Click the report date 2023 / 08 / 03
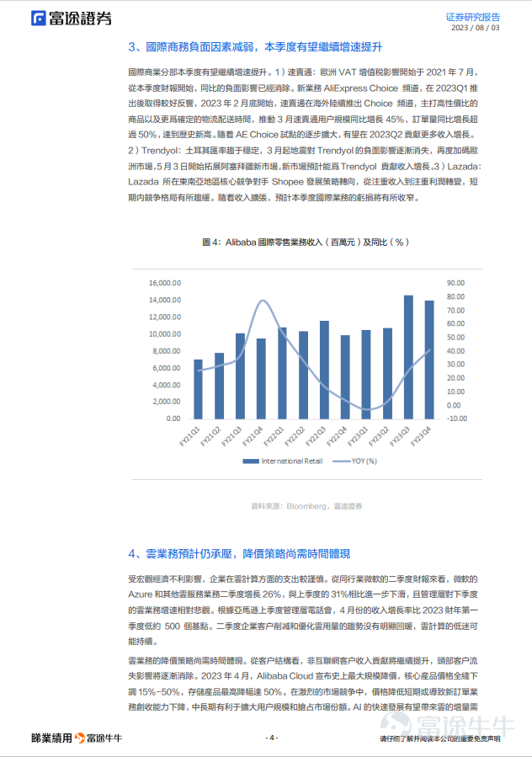Viewport: 532px width, 757px height. 475,28
